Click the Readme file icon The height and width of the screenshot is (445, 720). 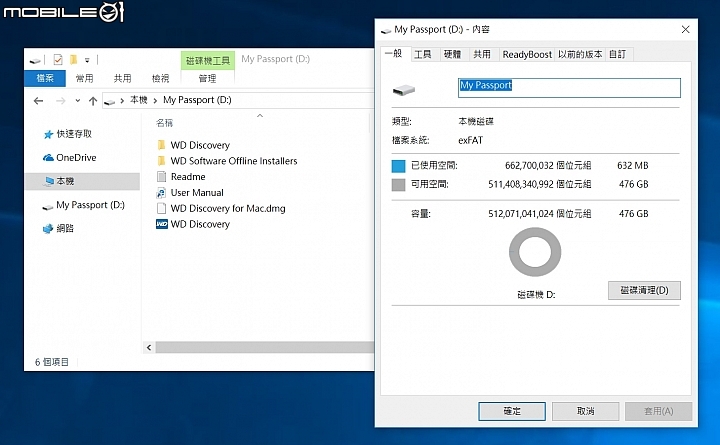click(162, 177)
